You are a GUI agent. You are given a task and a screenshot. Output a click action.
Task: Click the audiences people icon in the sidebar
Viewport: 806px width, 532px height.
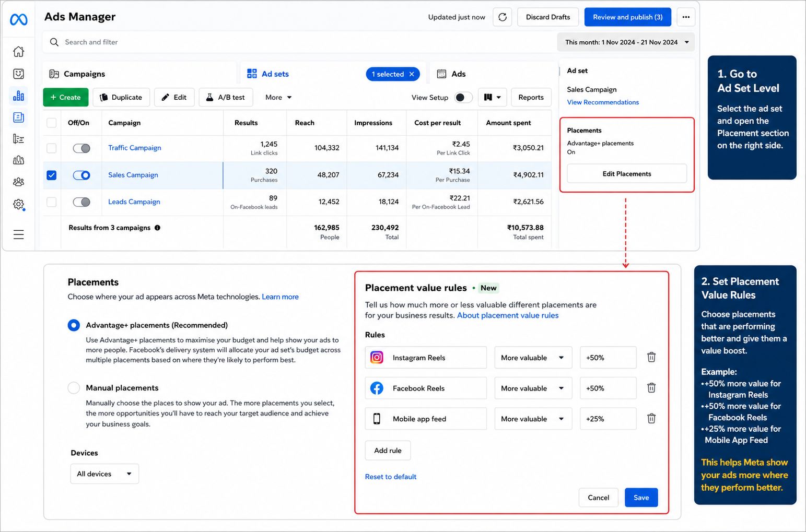[x=19, y=182]
